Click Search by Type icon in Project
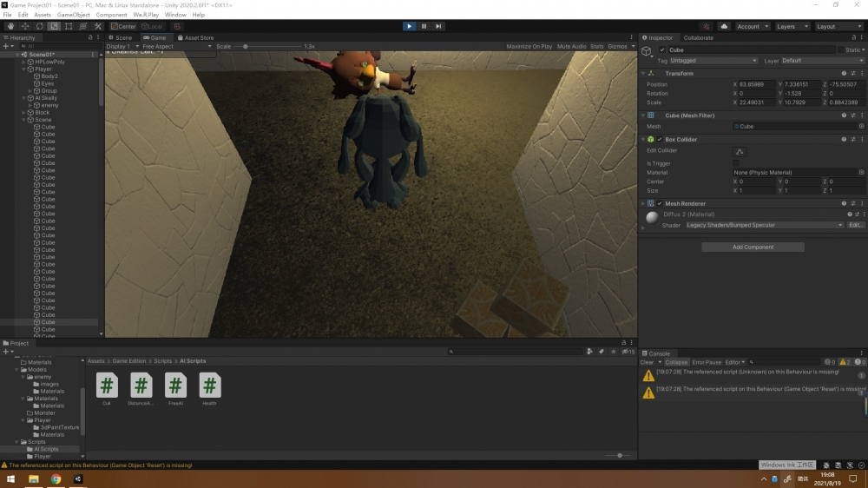Viewport: 868px width, 488px height. [589, 352]
